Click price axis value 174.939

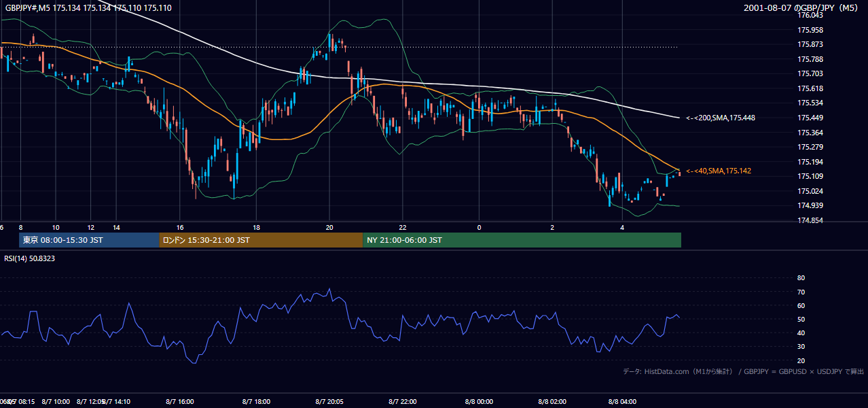tap(810, 205)
